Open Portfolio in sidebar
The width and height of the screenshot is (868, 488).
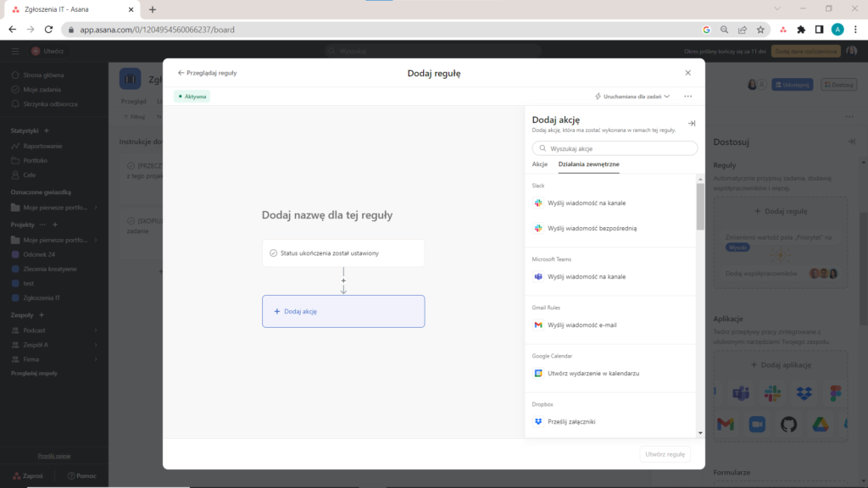[35, 160]
